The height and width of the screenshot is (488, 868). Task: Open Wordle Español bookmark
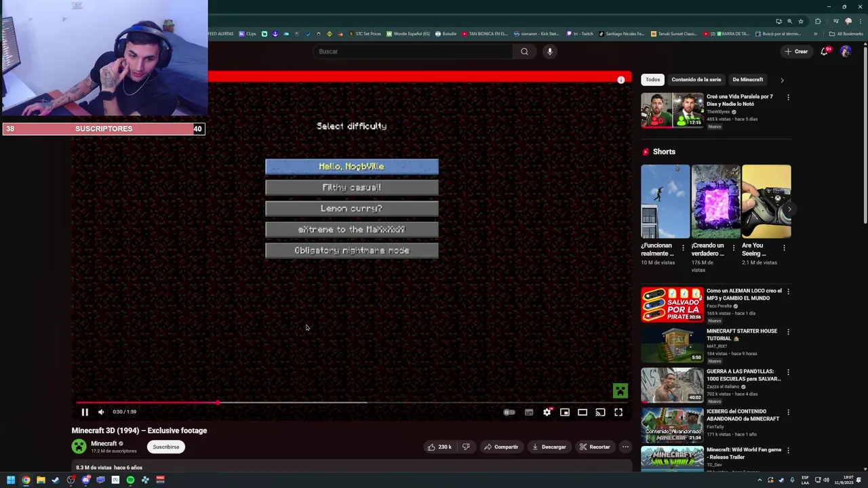click(x=408, y=34)
